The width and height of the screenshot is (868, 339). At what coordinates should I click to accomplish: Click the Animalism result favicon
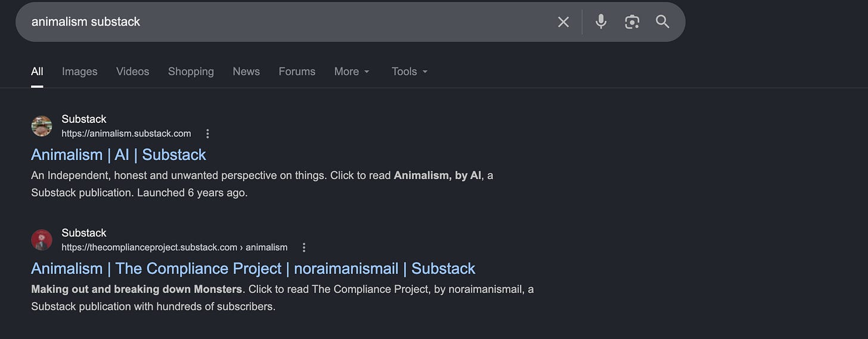pos(42,126)
